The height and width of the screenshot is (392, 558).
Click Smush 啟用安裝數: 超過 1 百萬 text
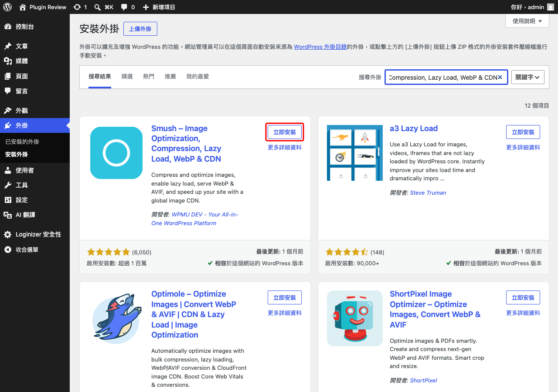117,263
